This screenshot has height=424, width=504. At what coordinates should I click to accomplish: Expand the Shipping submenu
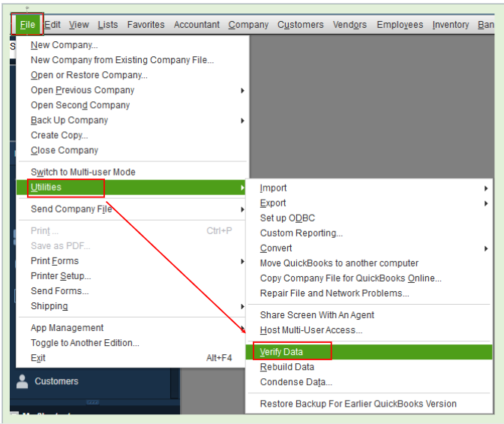click(132, 306)
